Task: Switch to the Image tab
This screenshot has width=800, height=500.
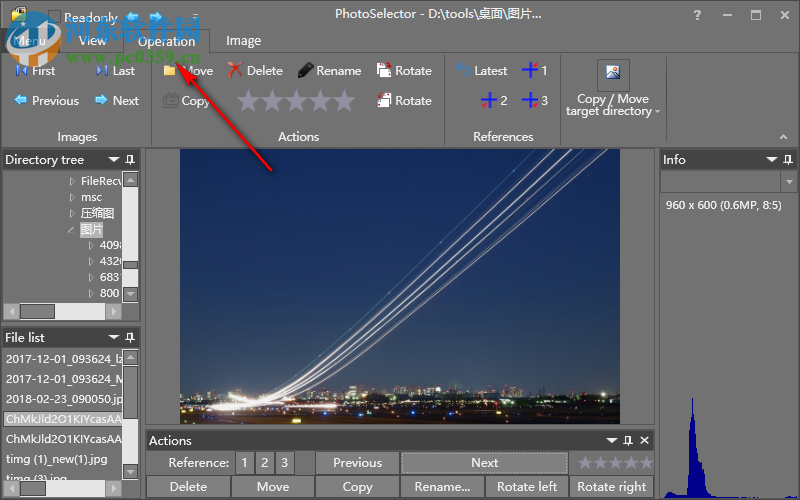Action: (x=243, y=41)
